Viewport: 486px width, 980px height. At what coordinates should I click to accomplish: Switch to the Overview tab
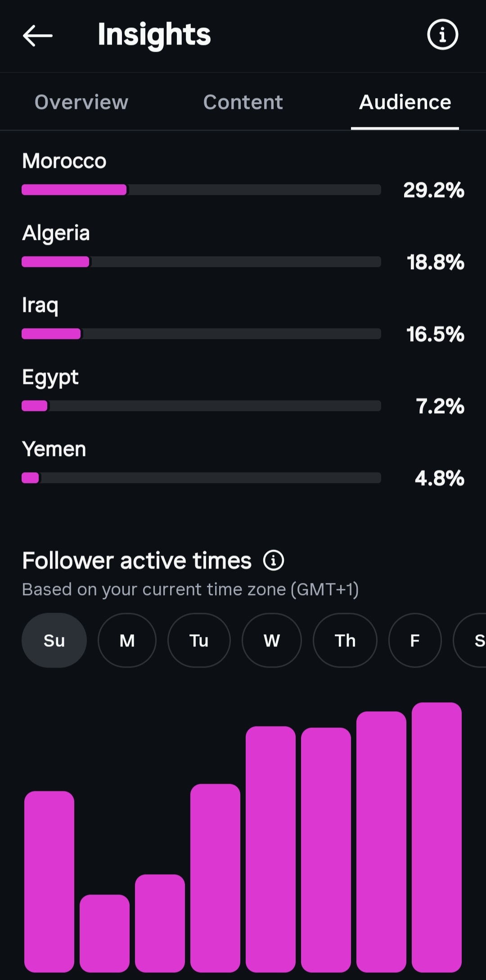coord(81,102)
